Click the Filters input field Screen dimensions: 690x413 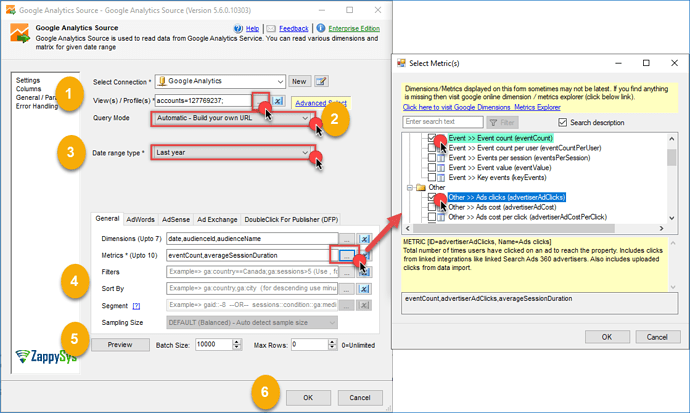pos(252,272)
